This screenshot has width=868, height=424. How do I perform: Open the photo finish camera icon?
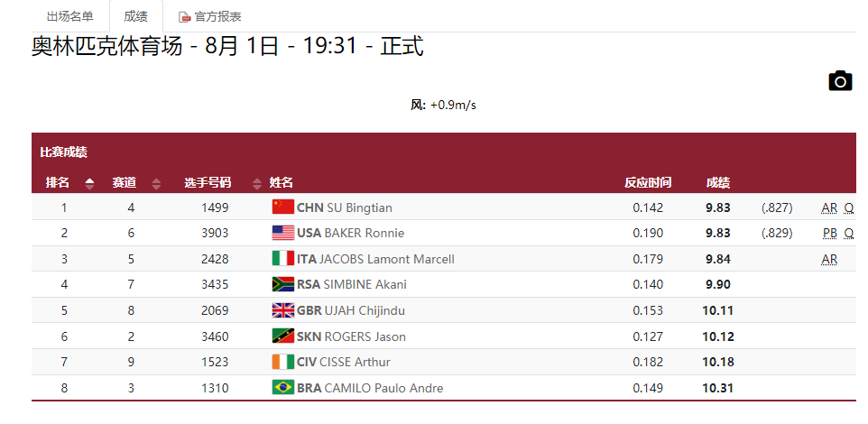(840, 81)
